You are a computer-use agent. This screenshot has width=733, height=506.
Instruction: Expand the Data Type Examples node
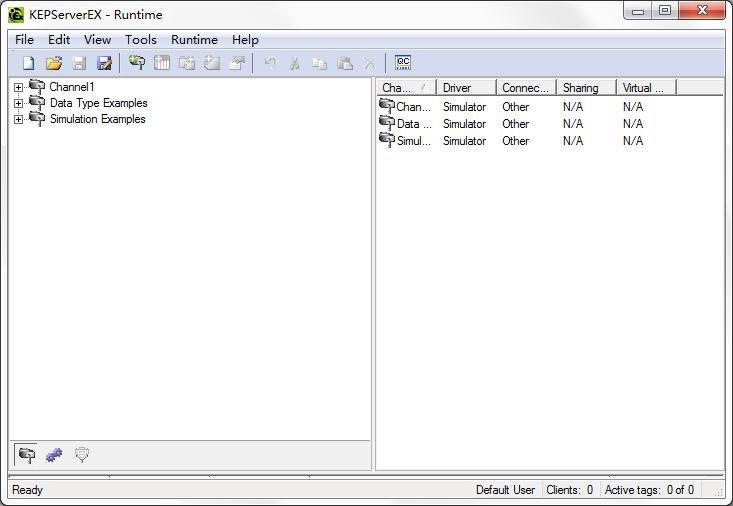(18, 104)
